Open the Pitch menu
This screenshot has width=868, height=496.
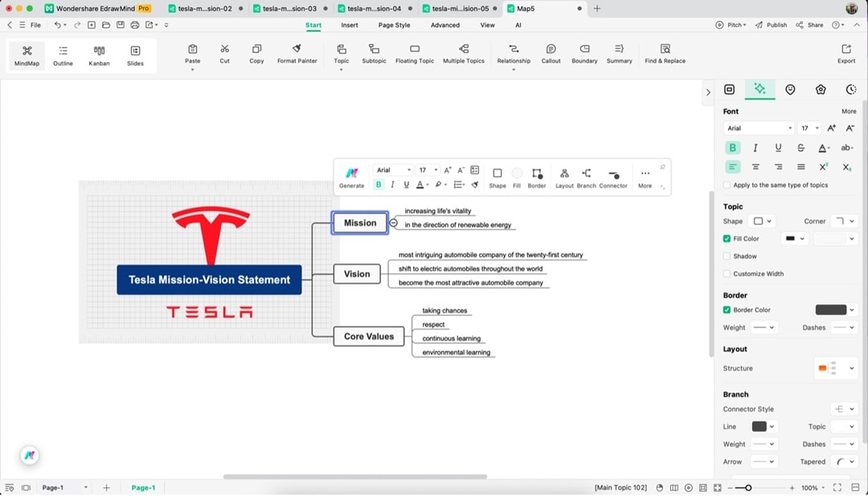pyautogui.click(x=731, y=25)
